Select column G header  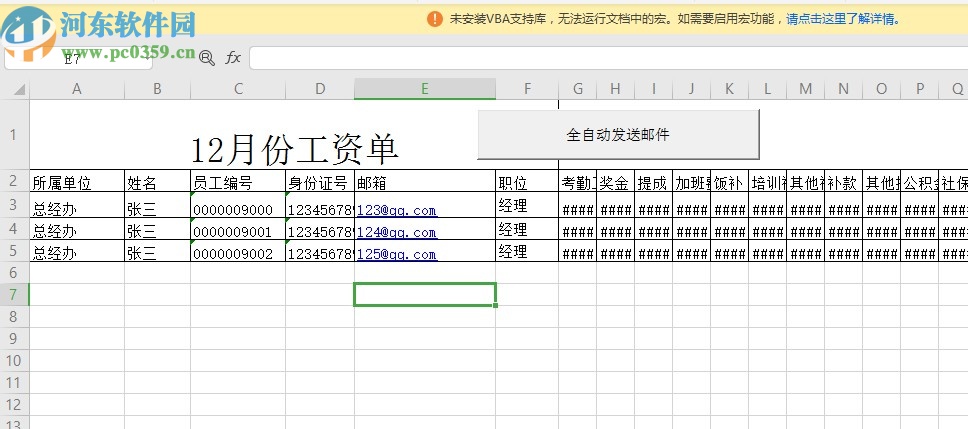click(578, 89)
